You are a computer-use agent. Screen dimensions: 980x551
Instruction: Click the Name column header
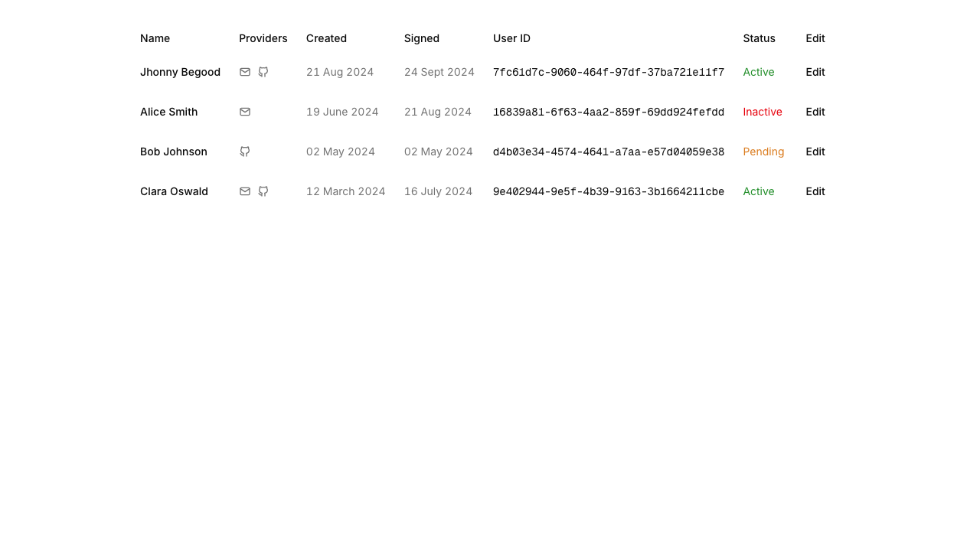pyautogui.click(x=155, y=38)
